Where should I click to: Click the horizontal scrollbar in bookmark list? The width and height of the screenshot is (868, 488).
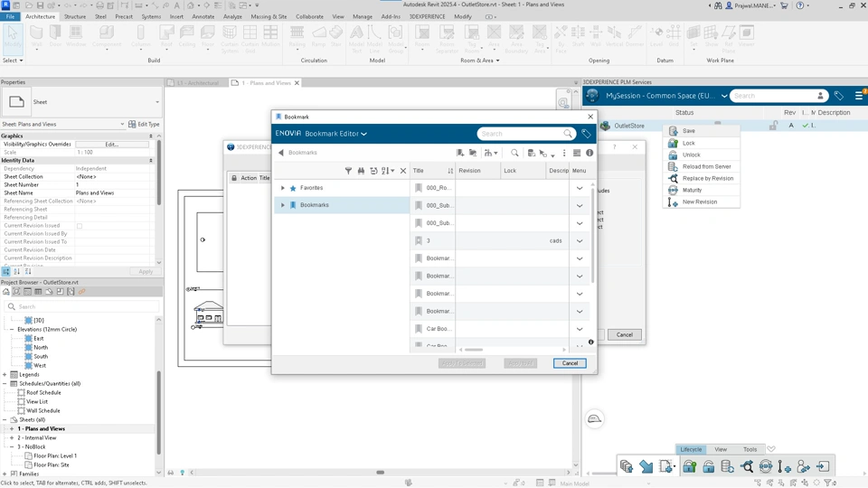[x=474, y=350]
